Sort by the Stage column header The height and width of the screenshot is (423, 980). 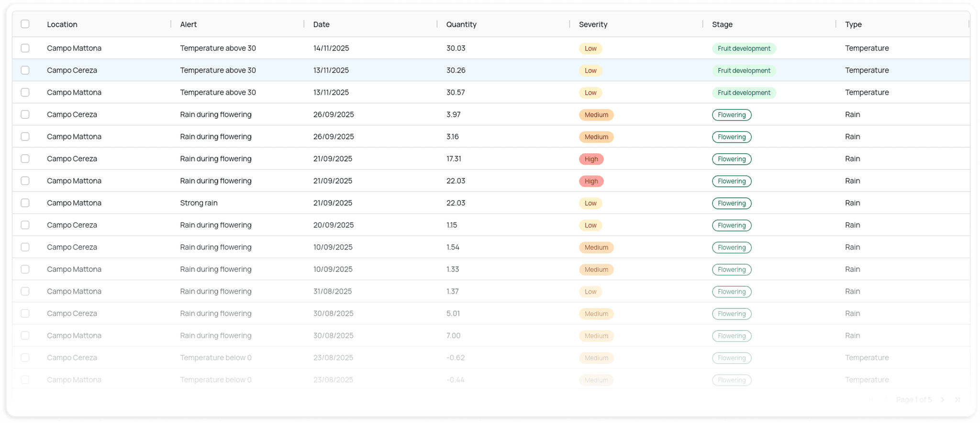(x=722, y=24)
